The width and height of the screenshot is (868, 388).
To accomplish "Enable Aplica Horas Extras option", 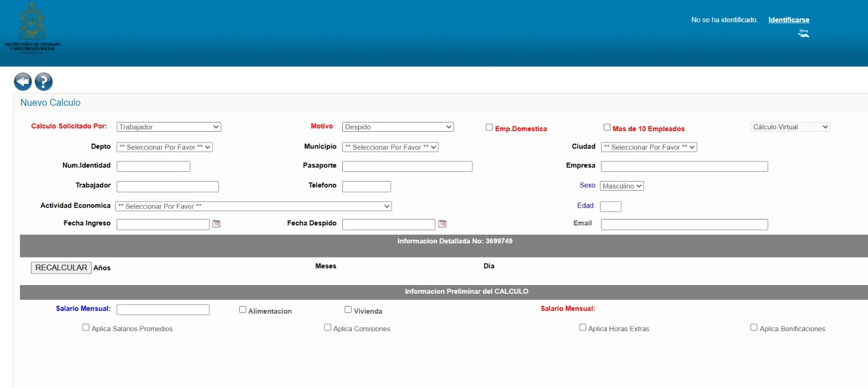I will pos(583,327).
